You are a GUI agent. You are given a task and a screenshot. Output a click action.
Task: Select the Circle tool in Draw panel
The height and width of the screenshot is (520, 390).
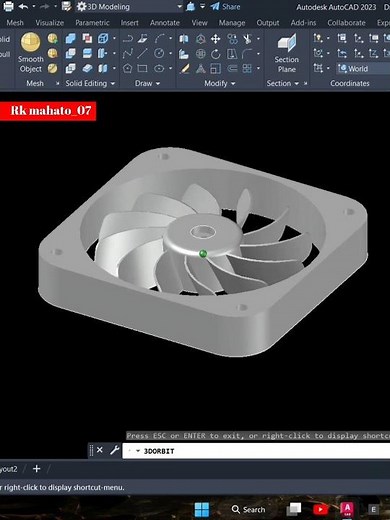[x=159, y=53]
